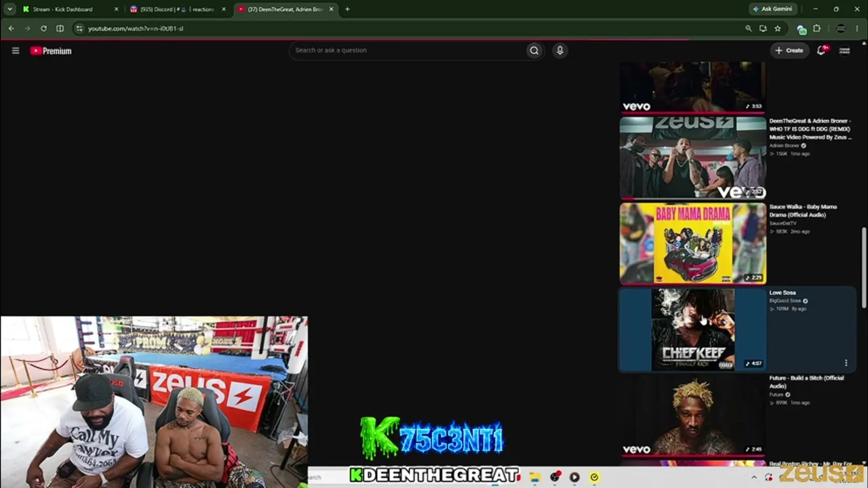Open the Chrome three-dot menu
The height and width of the screenshot is (488, 868).
[857, 28]
